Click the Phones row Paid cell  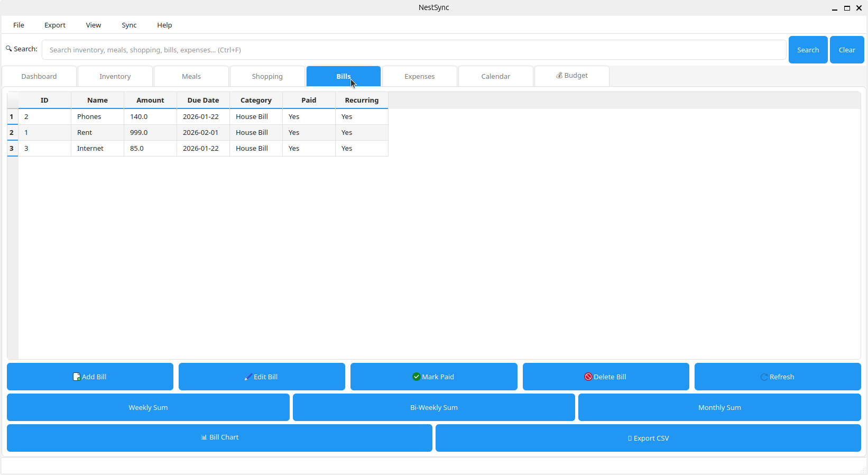coord(309,116)
